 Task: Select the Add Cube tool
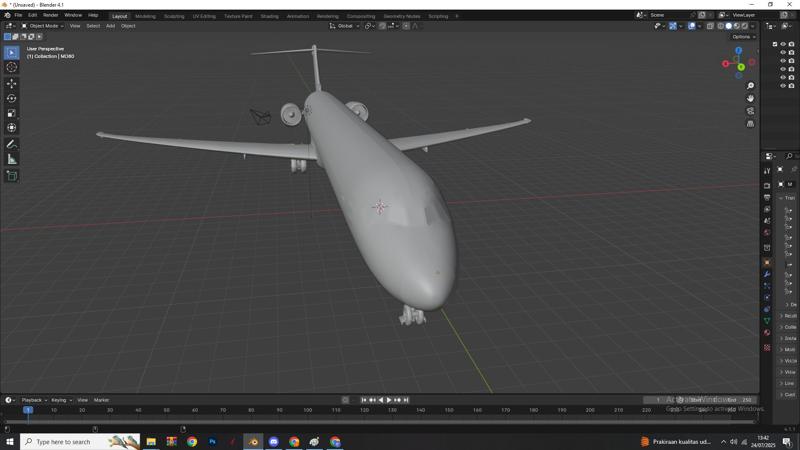[x=12, y=176]
